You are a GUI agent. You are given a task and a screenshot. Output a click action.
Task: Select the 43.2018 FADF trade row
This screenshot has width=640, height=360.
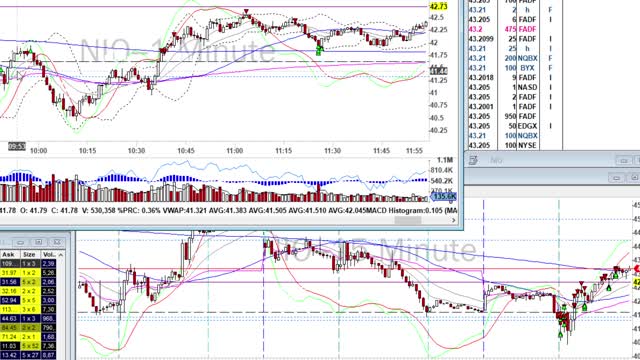pos(515,78)
